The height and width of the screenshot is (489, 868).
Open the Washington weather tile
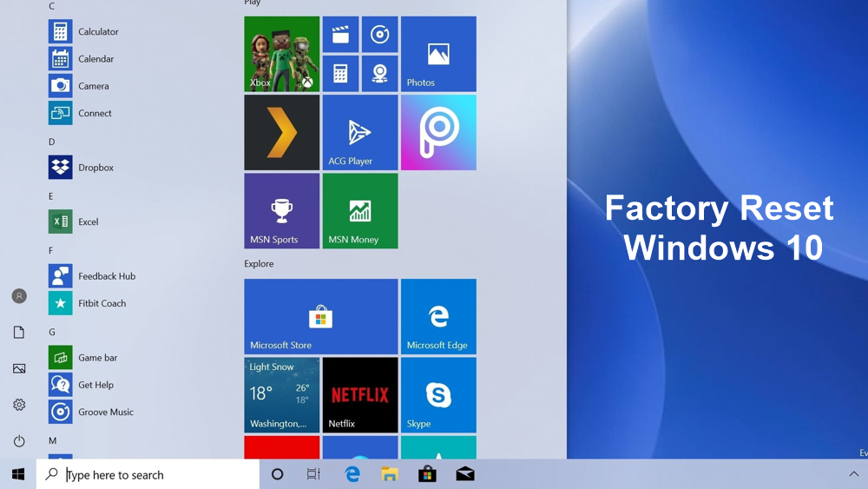282,395
